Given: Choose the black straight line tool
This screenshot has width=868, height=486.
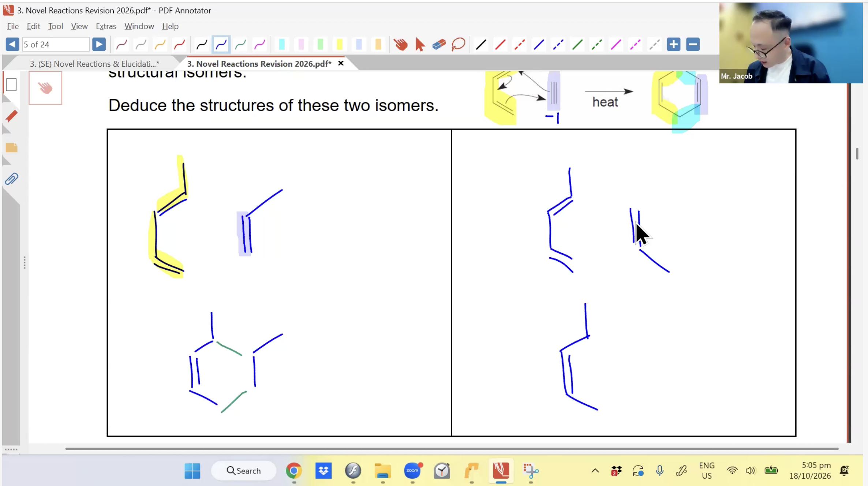Looking at the screenshot, I should pyautogui.click(x=481, y=45).
